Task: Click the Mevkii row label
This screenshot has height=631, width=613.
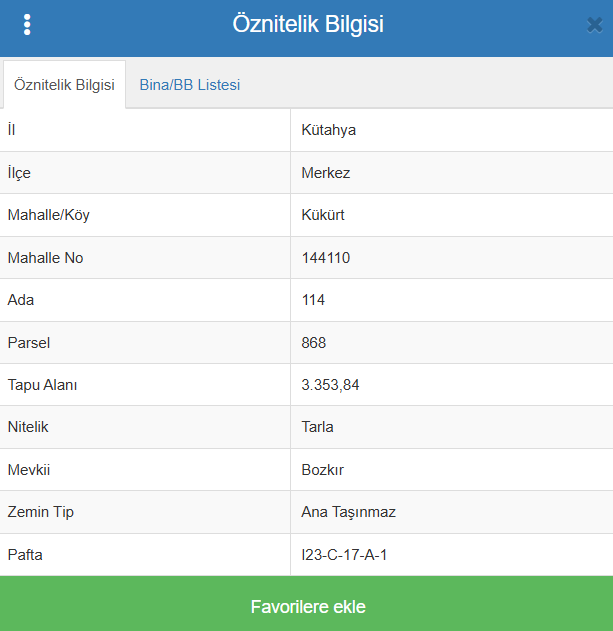Action: click(x=29, y=470)
